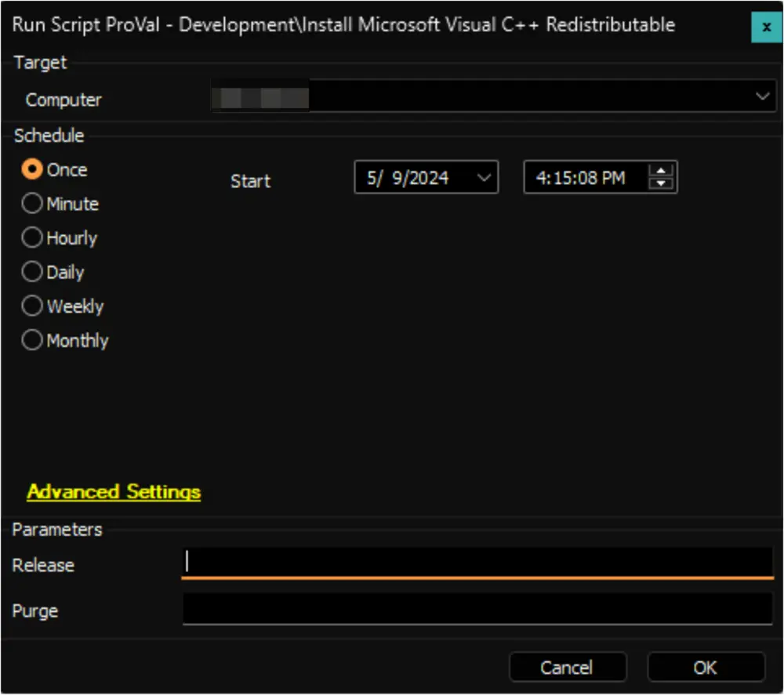
Task: Open the Advanced Settings link
Action: (x=114, y=492)
